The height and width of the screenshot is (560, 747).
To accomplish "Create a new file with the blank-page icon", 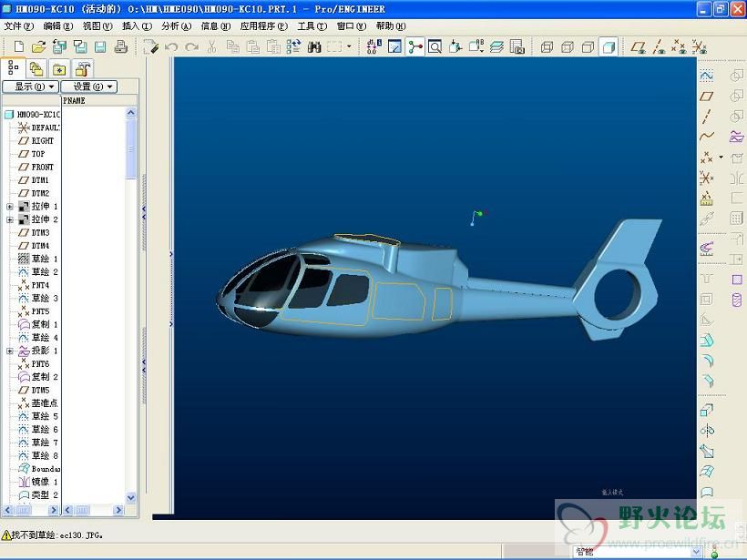I will pos(18,46).
